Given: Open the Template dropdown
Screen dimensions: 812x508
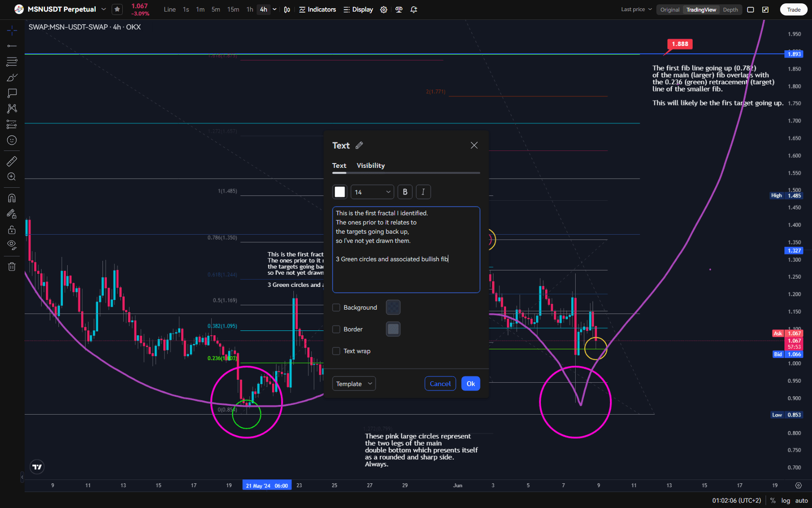Looking at the screenshot, I should click(354, 384).
